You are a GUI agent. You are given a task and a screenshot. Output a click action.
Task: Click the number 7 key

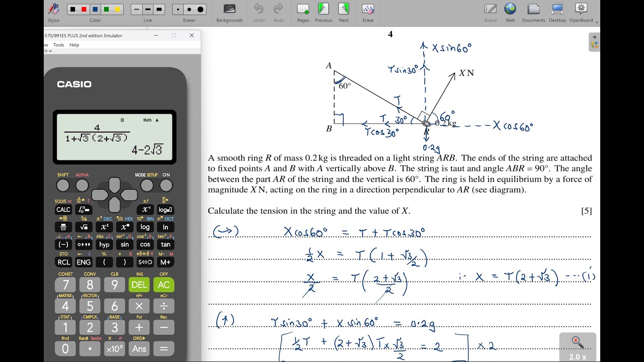(65, 285)
